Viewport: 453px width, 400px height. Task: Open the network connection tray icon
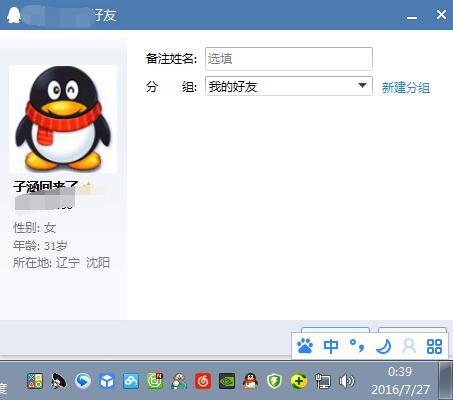tap(323, 381)
